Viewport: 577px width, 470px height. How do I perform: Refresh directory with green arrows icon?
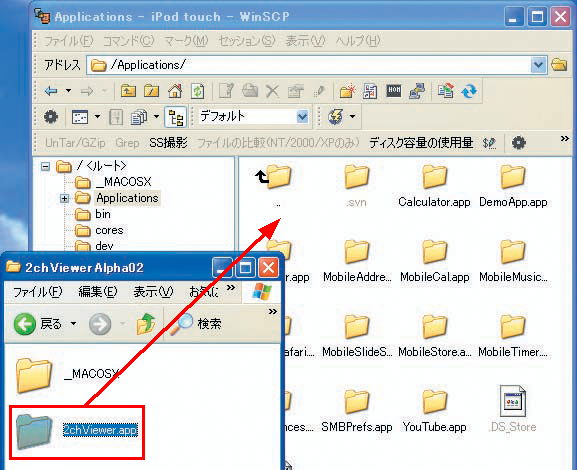point(198,91)
